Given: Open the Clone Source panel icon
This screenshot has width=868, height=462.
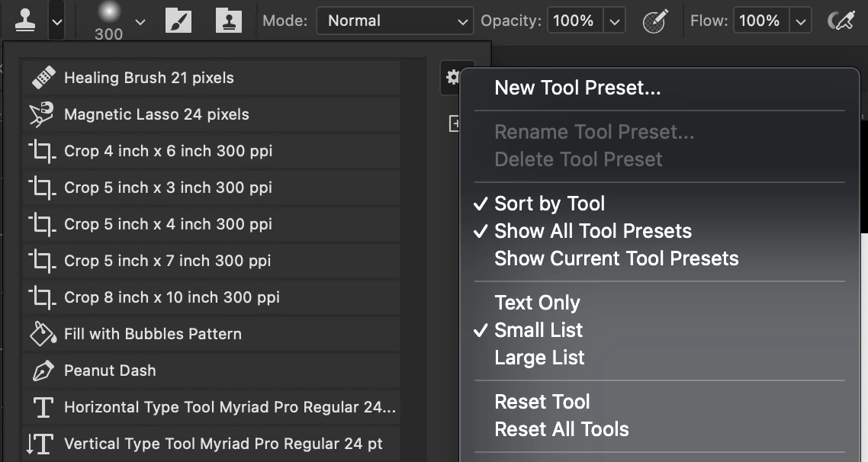Looking at the screenshot, I should click(228, 21).
